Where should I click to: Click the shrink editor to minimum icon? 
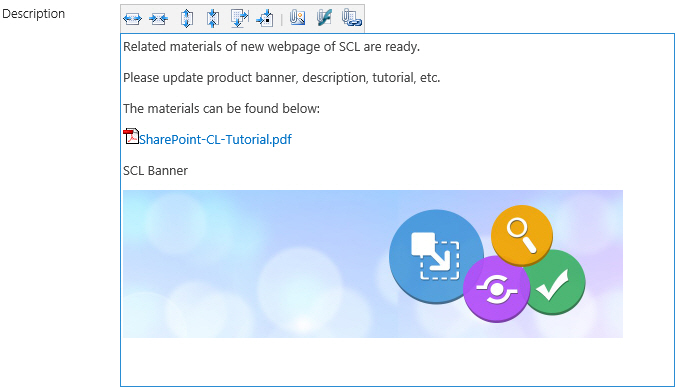click(x=265, y=19)
